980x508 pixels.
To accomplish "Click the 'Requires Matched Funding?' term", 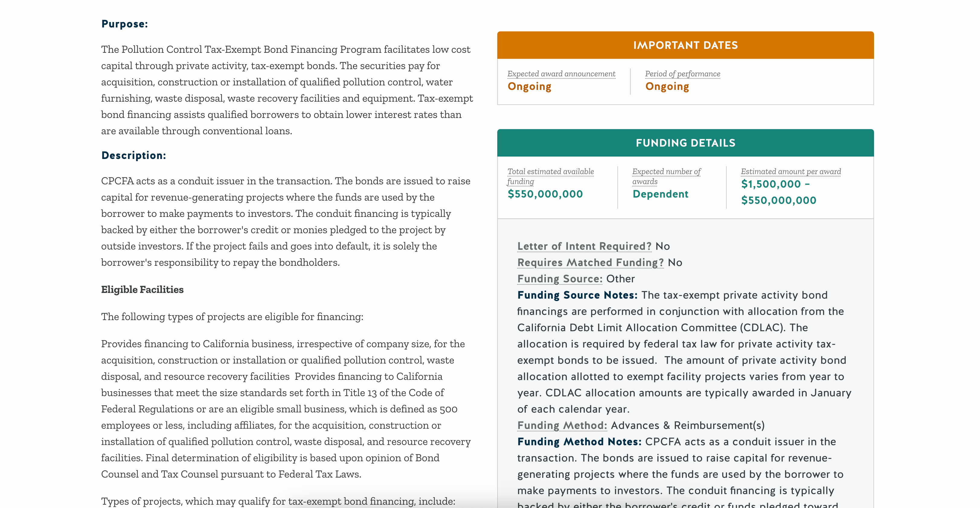I will [590, 262].
